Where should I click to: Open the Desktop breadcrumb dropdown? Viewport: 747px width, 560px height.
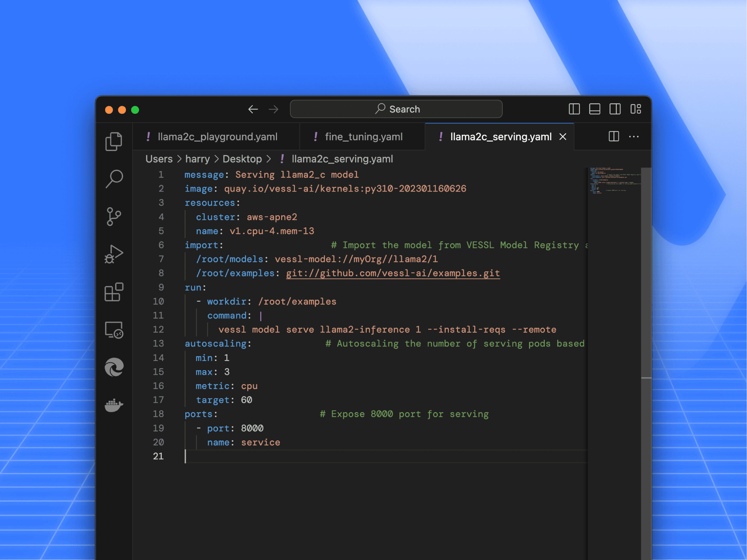point(242,159)
